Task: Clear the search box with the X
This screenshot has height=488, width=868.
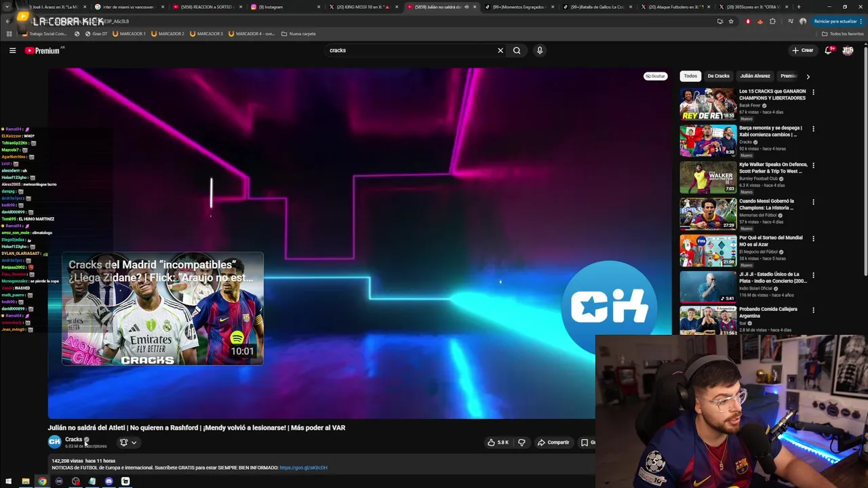Action: [x=500, y=50]
